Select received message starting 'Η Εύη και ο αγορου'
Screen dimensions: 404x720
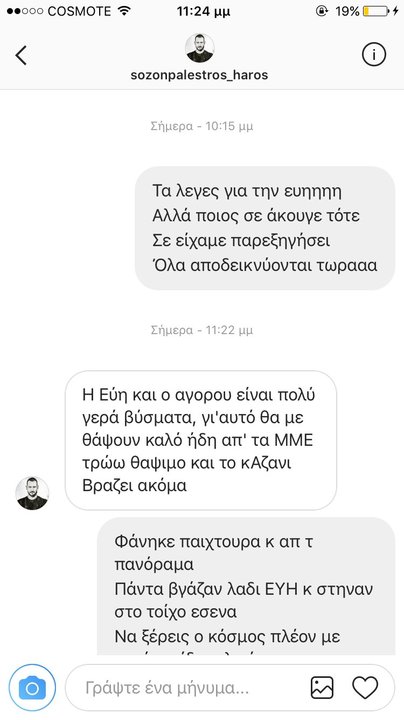click(201, 440)
